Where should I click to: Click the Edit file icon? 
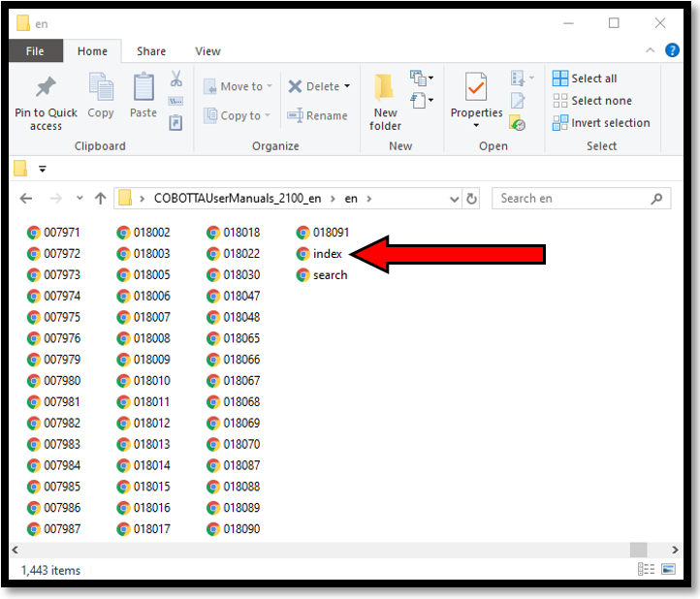[518, 101]
